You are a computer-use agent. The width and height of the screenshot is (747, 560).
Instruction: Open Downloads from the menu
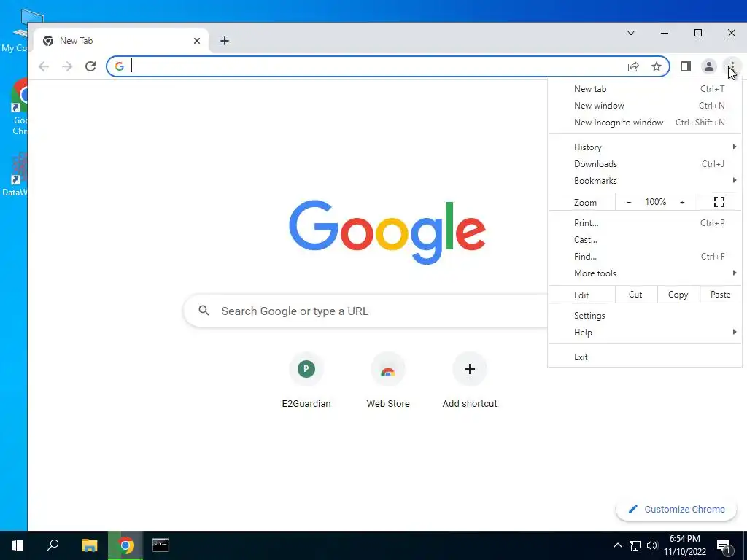click(x=645, y=164)
